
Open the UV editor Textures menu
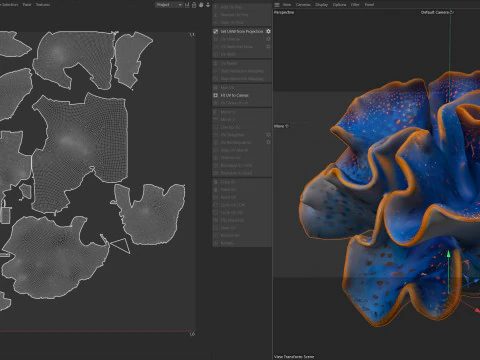43,5
